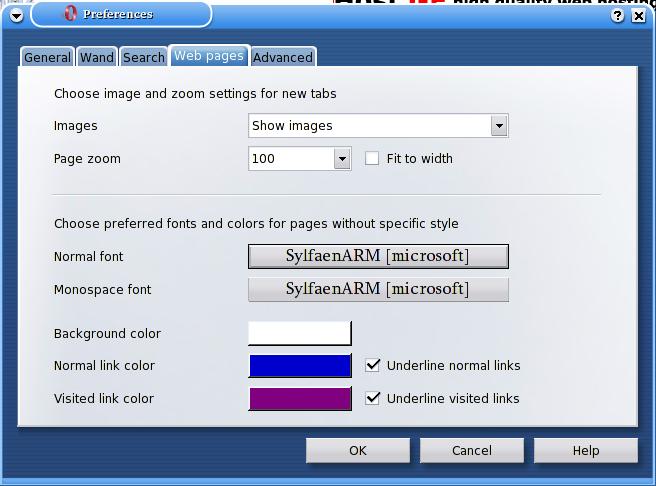Enable the Fit to width checkbox
This screenshot has width=656, height=486.
tap(372, 158)
